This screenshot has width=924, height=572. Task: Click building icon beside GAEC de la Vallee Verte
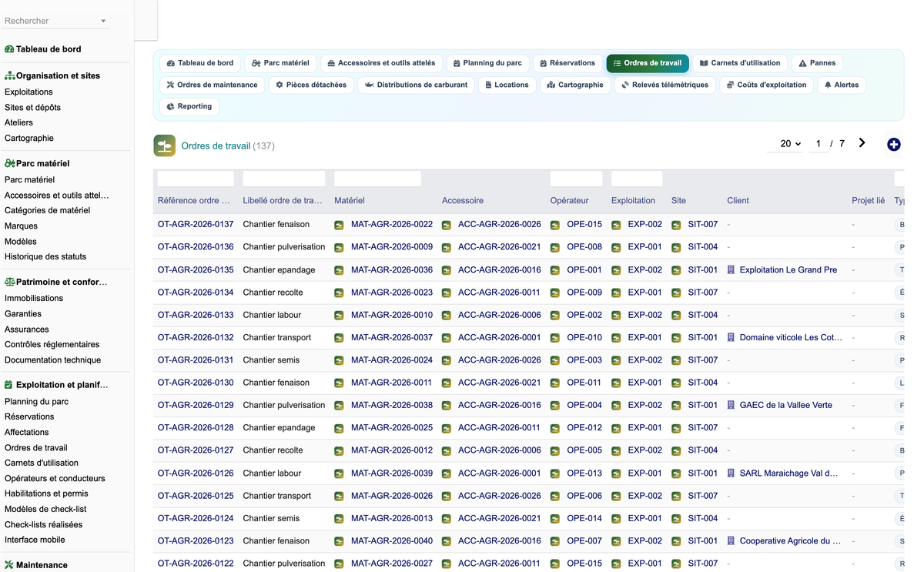[x=731, y=405]
